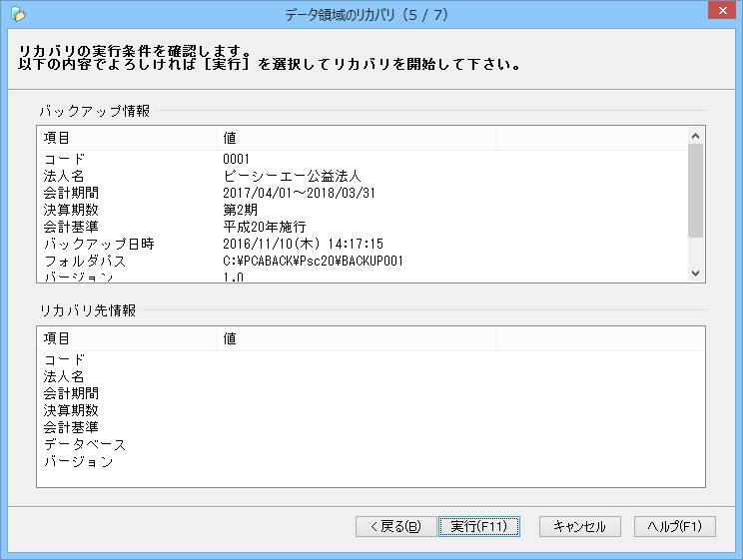Open help with ヘルプ(F1) button
The height and width of the screenshot is (560, 743).
click(675, 526)
